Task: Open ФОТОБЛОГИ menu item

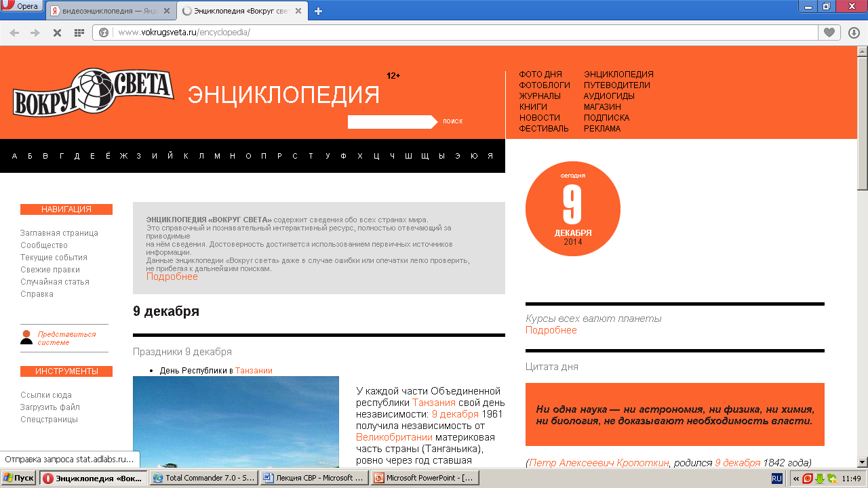Action: click(x=545, y=85)
